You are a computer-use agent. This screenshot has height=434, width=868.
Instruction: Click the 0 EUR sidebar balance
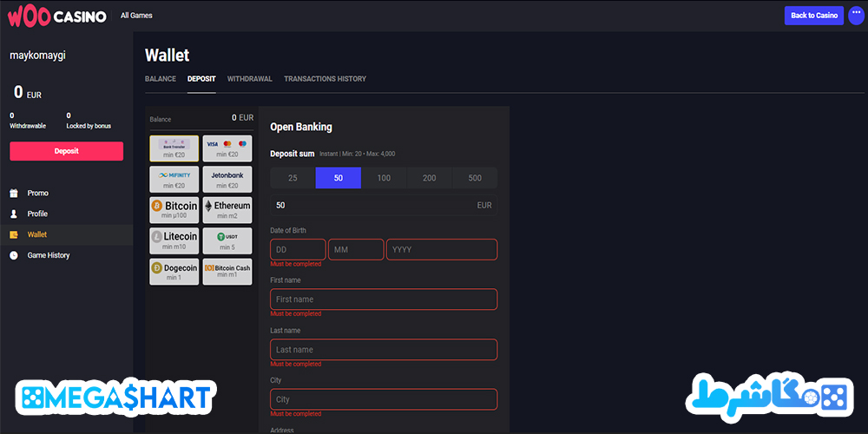tap(28, 93)
